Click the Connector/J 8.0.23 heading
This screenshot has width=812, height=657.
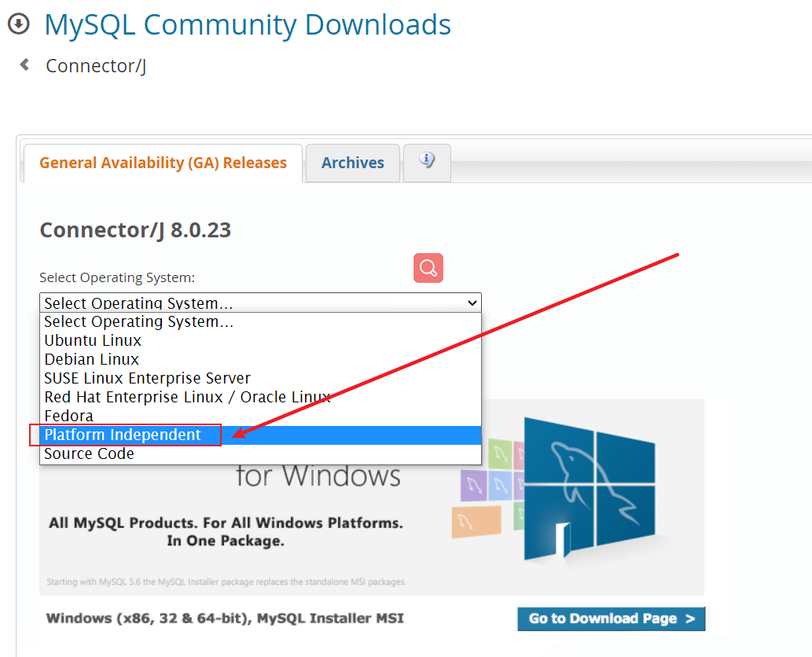coord(135,230)
